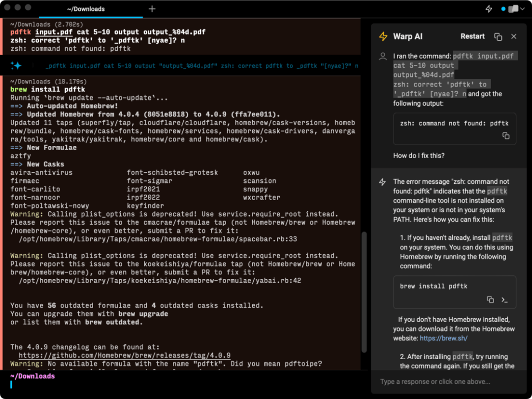
Task: Click the lightning icon beside the AI answer
Action: [x=382, y=182]
